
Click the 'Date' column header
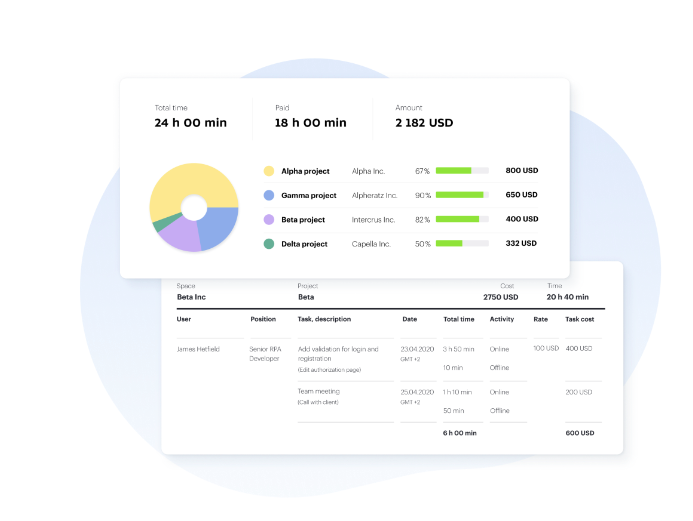(x=410, y=319)
